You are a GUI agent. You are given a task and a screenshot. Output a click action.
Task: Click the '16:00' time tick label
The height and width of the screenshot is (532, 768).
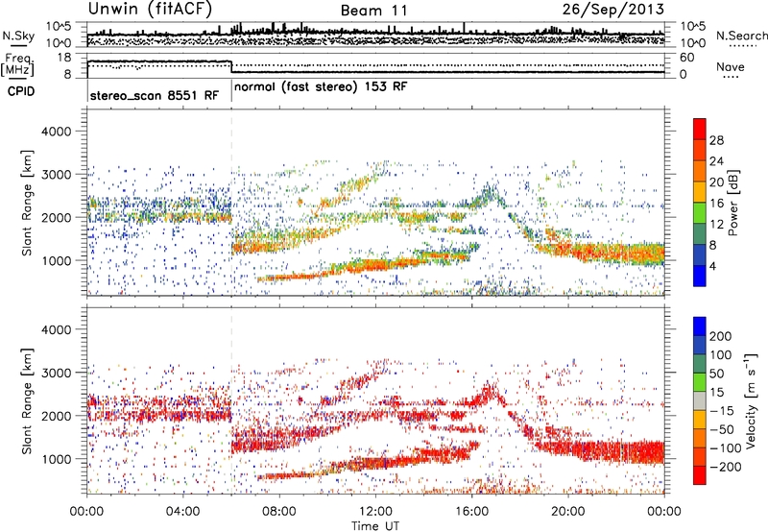click(x=471, y=512)
